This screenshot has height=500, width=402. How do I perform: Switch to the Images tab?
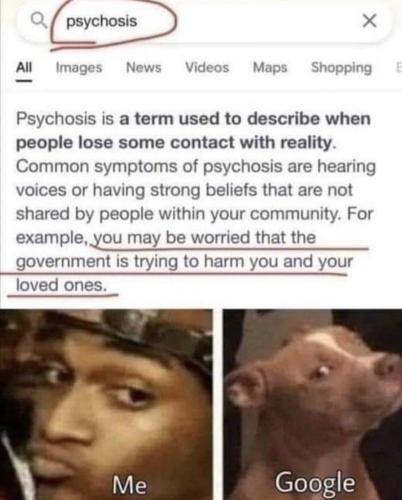coord(79,68)
